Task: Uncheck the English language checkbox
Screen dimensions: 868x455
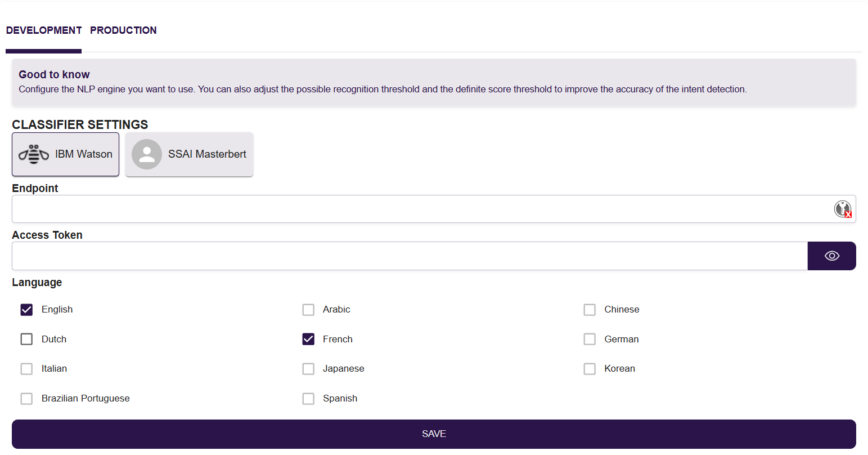Action: click(26, 310)
